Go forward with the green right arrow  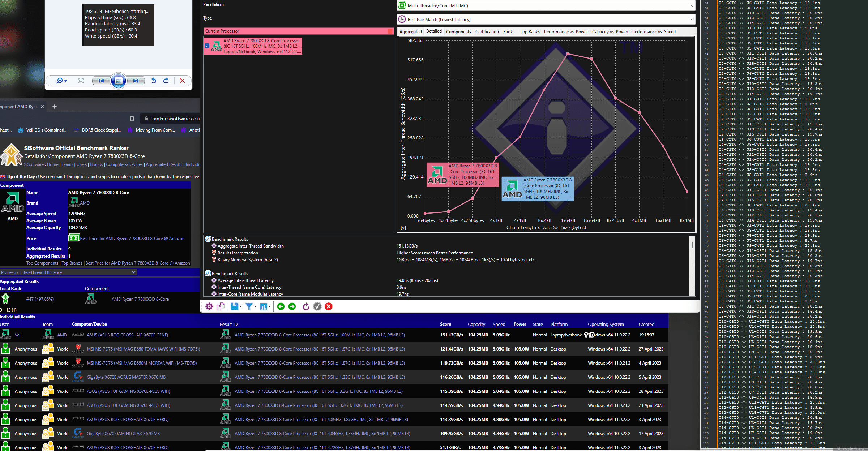click(x=292, y=306)
